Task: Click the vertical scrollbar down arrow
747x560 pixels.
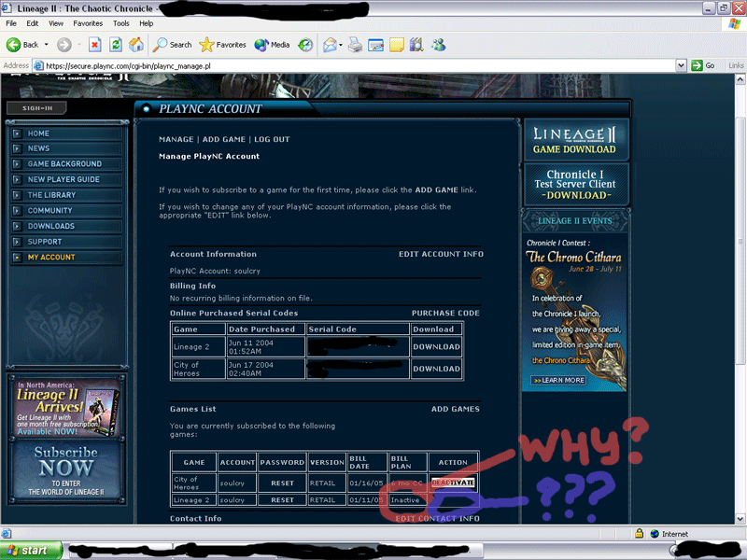Action: pos(740,519)
